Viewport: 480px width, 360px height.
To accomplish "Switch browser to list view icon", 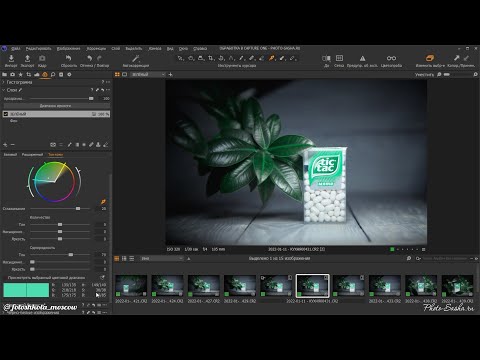I will (132, 258).
